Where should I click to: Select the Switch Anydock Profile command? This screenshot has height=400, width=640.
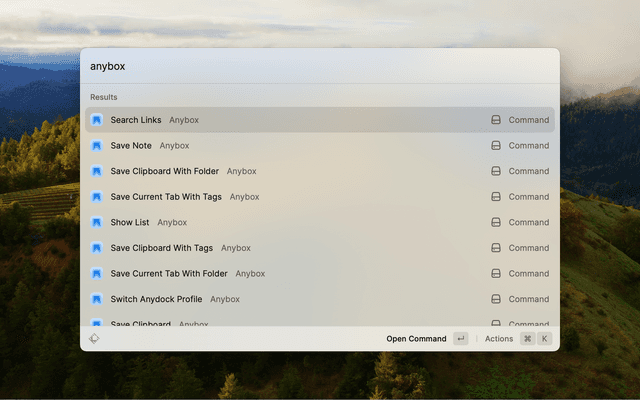pos(156,299)
